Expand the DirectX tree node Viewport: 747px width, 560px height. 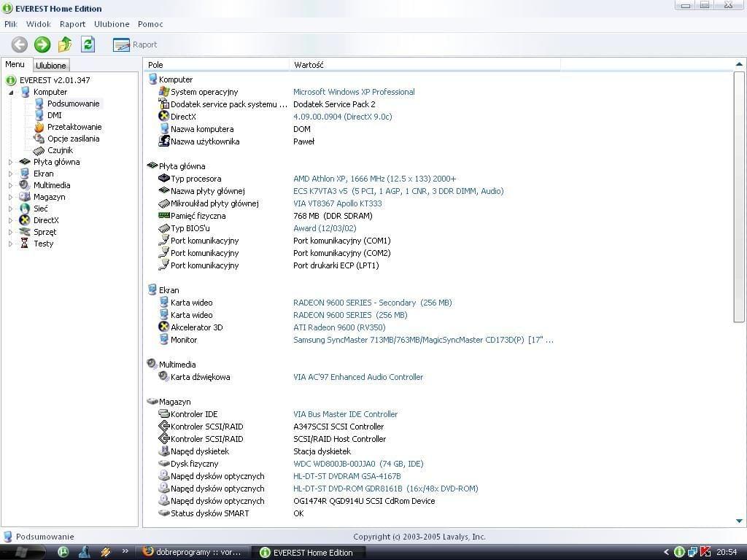click(x=10, y=220)
